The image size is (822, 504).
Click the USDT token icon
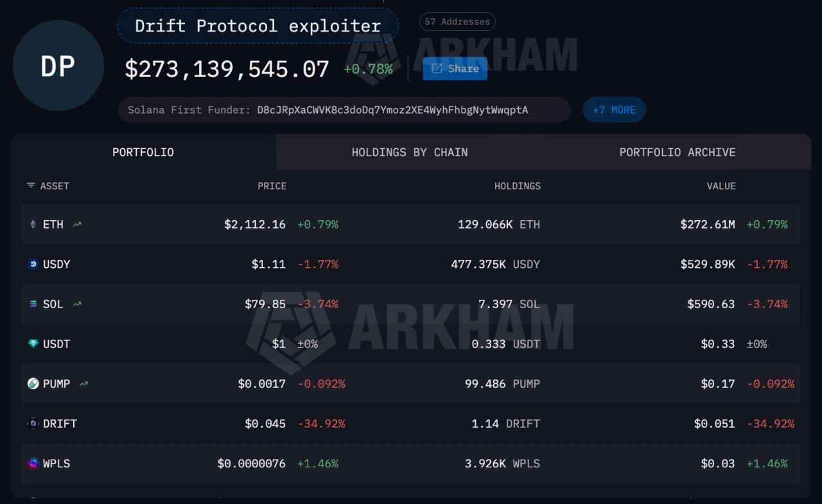[33, 343]
